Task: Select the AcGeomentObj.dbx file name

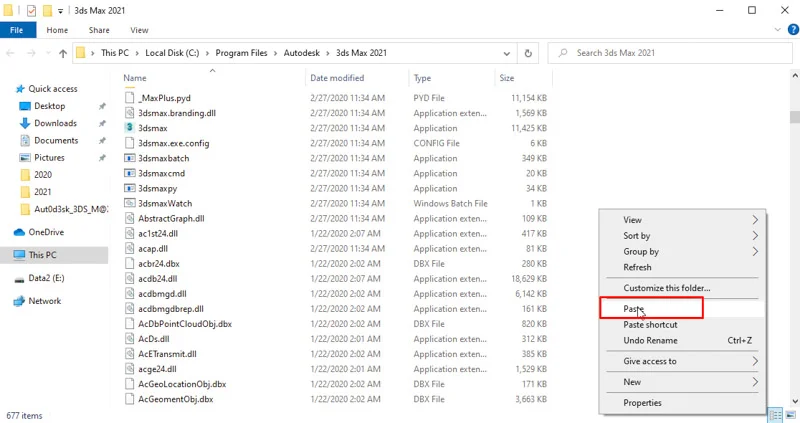Action: (x=176, y=399)
